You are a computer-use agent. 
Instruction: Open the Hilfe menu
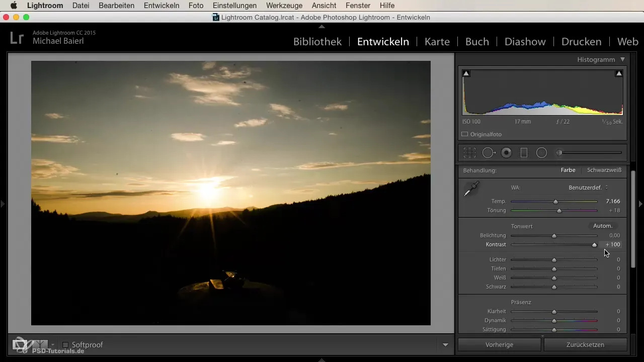[387, 6]
